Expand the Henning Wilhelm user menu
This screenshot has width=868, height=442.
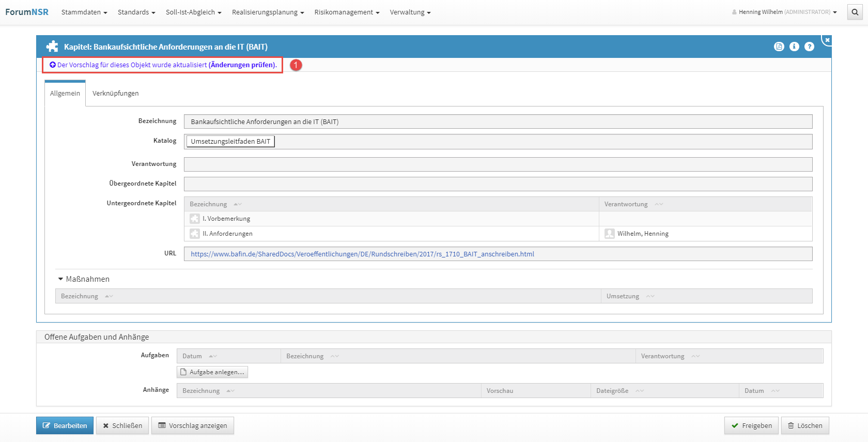click(x=784, y=12)
